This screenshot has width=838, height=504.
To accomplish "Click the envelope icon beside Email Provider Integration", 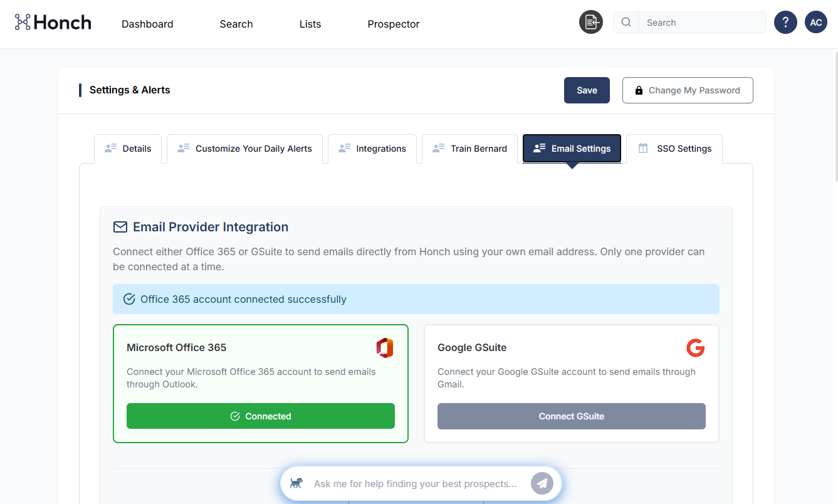I will (120, 227).
